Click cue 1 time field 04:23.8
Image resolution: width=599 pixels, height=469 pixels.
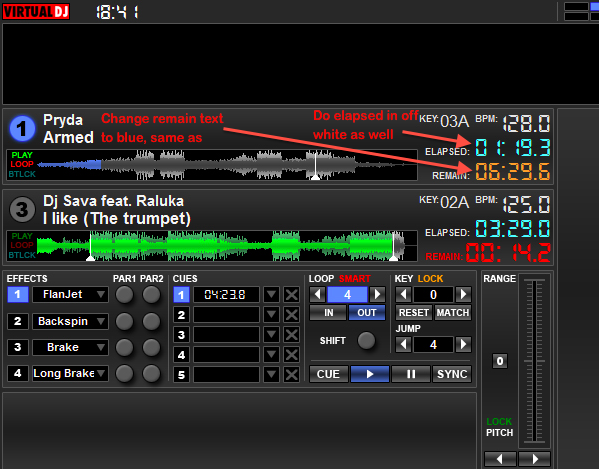[226, 294]
